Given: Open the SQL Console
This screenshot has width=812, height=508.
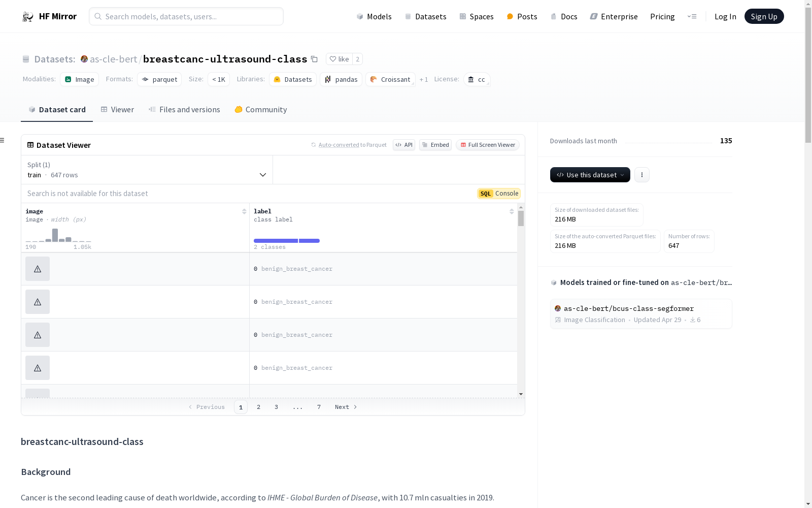Looking at the screenshot, I should (499, 194).
